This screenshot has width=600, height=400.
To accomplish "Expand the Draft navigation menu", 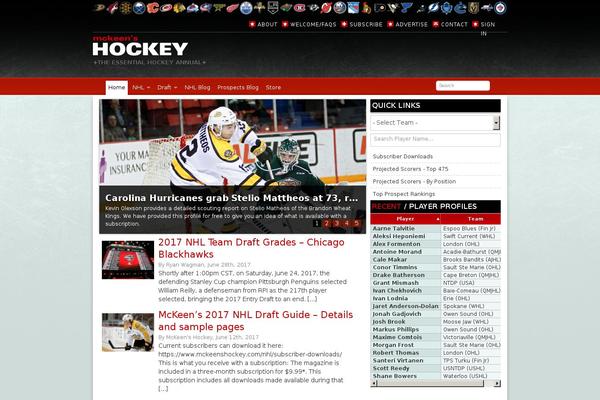I will [167, 87].
